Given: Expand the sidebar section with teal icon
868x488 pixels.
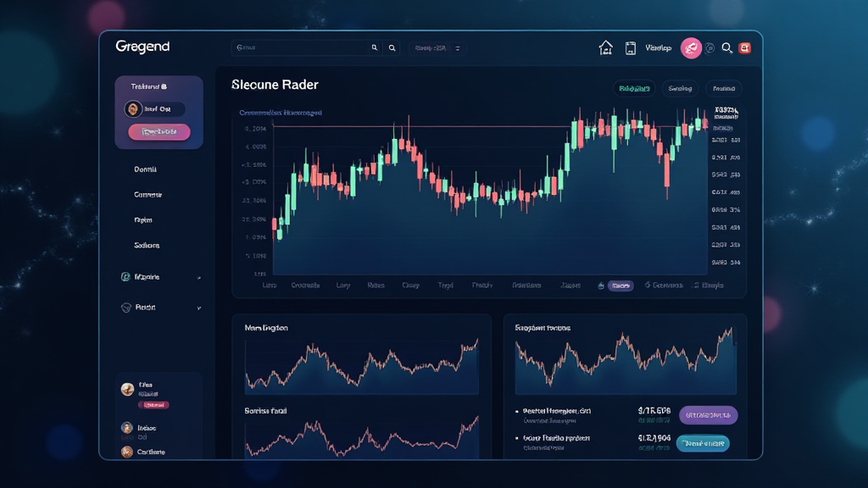Looking at the screenshot, I should [x=198, y=277].
